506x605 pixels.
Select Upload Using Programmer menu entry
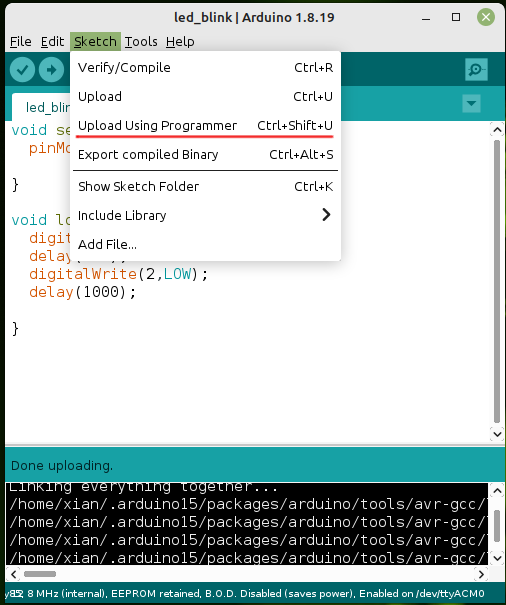pyautogui.click(x=205, y=126)
